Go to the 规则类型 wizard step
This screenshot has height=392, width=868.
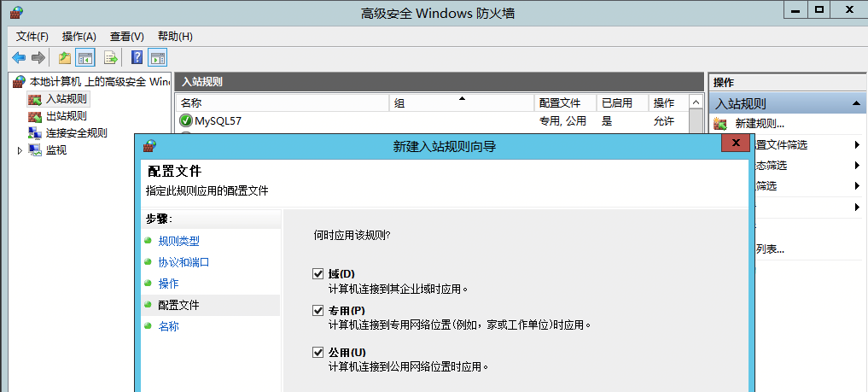[178, 241]
